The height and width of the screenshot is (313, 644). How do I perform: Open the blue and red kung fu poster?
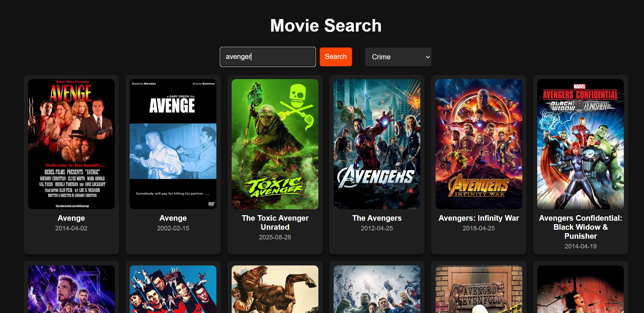point(173,289)
